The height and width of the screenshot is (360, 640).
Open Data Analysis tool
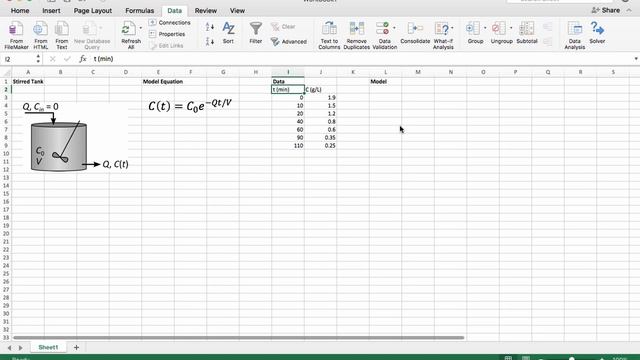coord(574,35)
